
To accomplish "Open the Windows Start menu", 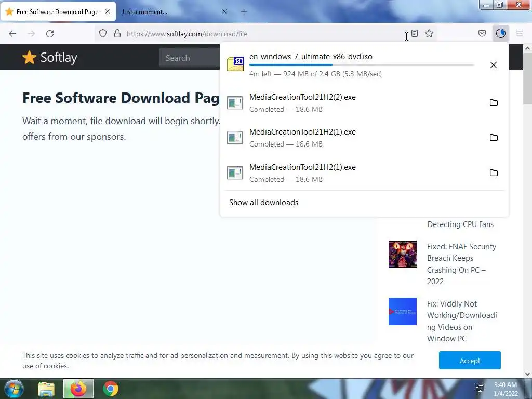I will tap(14, 389).
